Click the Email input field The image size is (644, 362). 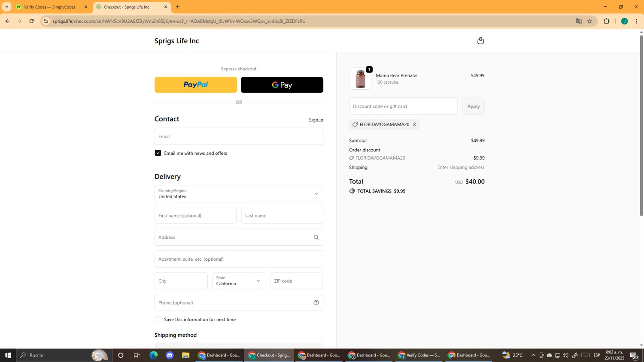pyautogui.click(x=239, y=136)
